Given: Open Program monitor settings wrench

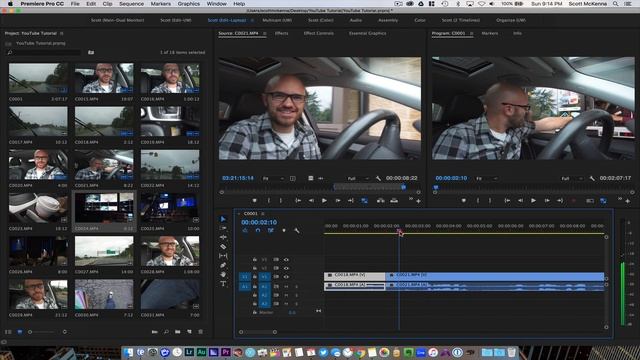Looking at the screenshot, I should pos(592,178).
